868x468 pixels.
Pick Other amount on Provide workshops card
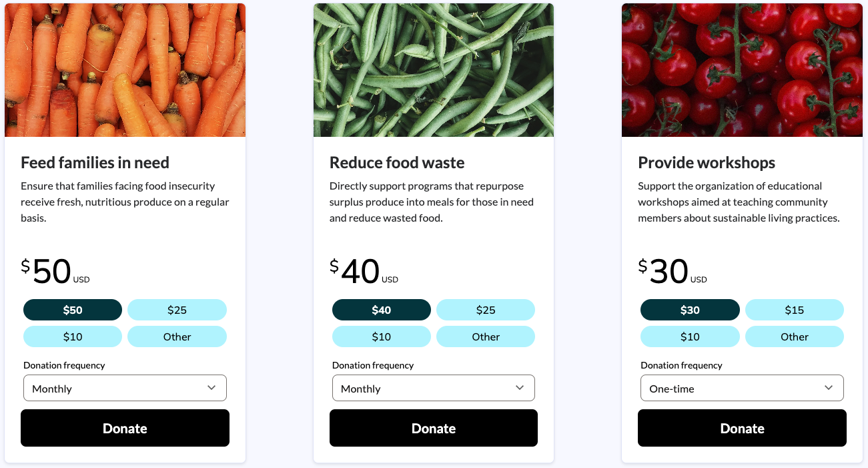[x=795, y=336]
